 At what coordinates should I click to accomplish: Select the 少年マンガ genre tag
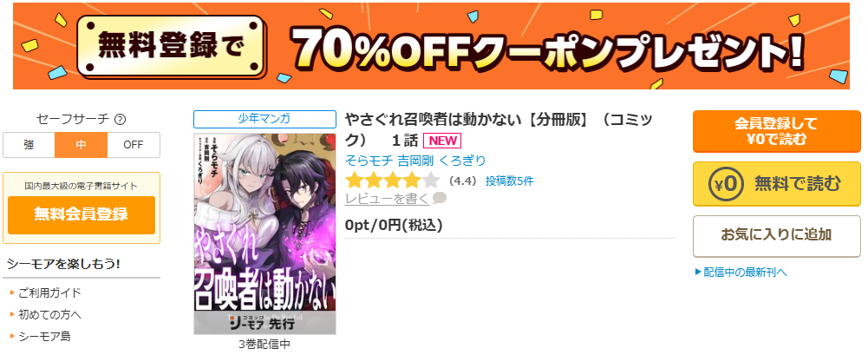click(x=264, y=119)
